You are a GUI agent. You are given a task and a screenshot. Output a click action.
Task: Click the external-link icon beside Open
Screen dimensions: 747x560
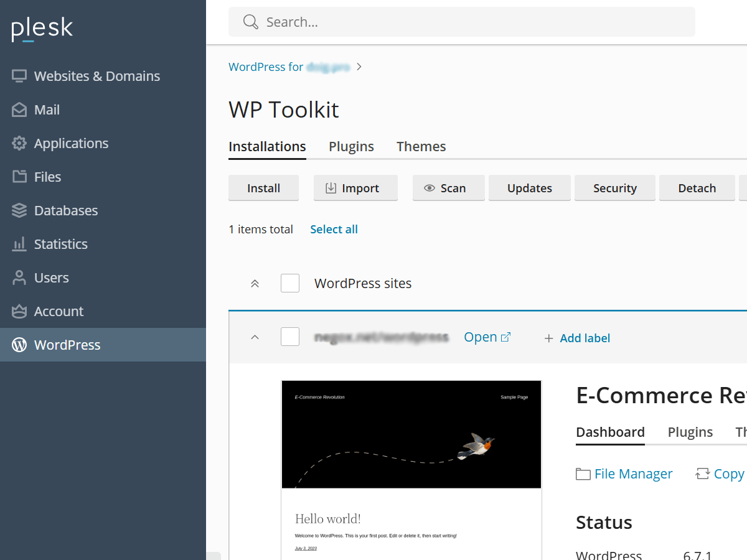pyautogui.click(x=506, y=337)
